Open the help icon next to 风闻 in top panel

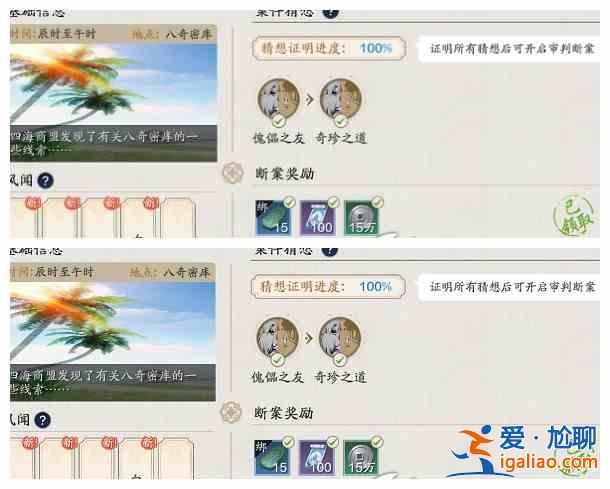[x=46, y=181]
